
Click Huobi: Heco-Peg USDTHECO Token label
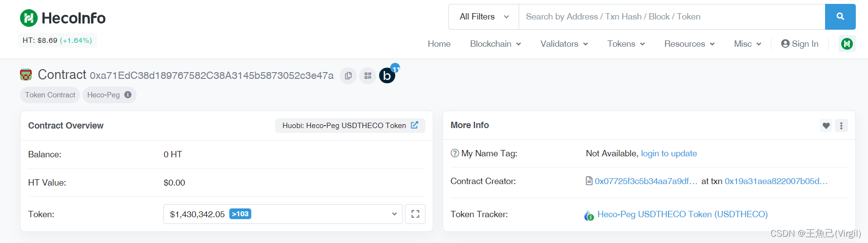[x=344, y=126]
